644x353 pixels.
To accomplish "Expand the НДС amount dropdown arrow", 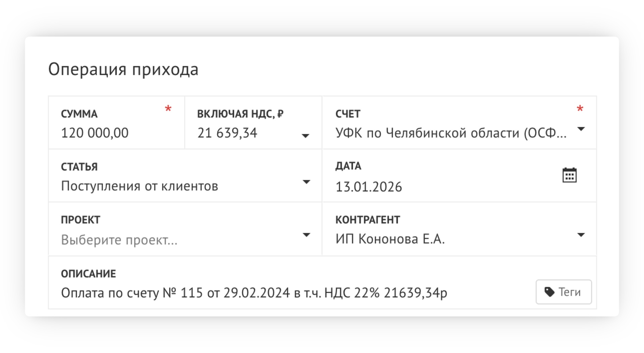I will coord(305,136).
